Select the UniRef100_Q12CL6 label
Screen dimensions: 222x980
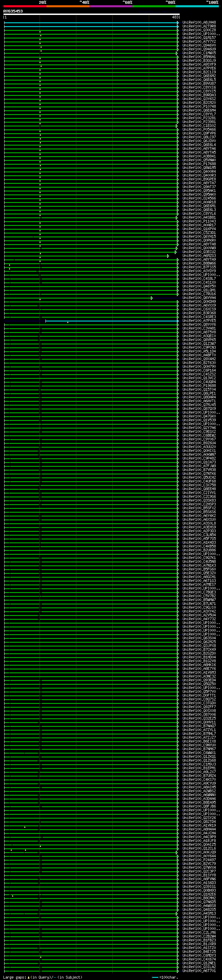199,848
